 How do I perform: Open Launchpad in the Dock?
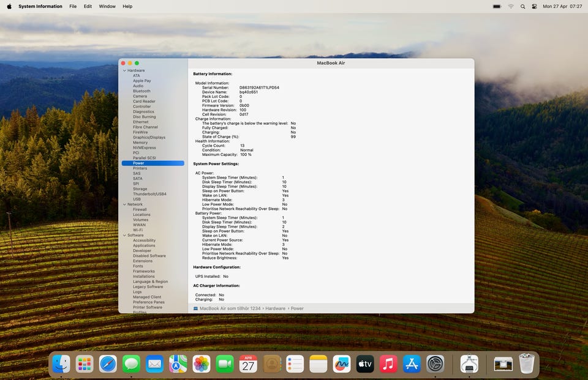pyautogui.click(x=85, y=364)
